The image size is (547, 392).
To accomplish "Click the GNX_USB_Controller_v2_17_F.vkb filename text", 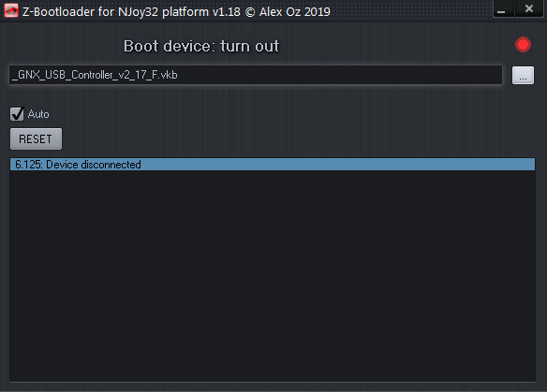I will (x=95, y=75).
